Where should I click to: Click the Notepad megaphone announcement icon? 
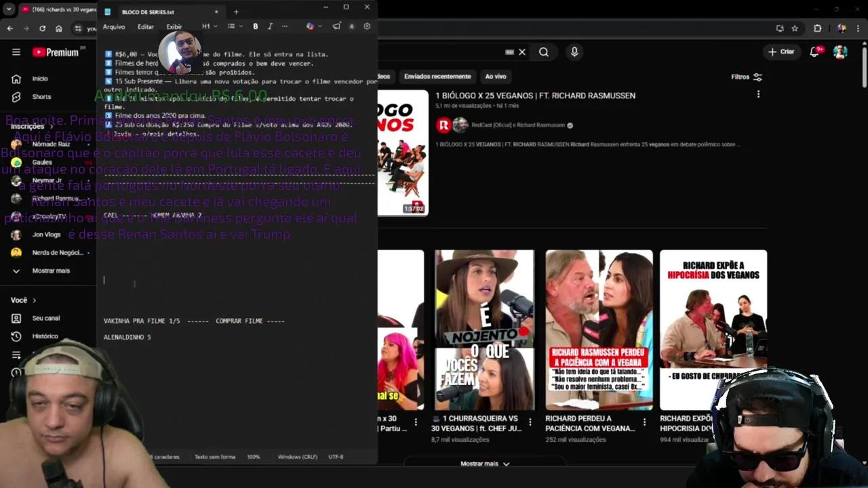336,26
